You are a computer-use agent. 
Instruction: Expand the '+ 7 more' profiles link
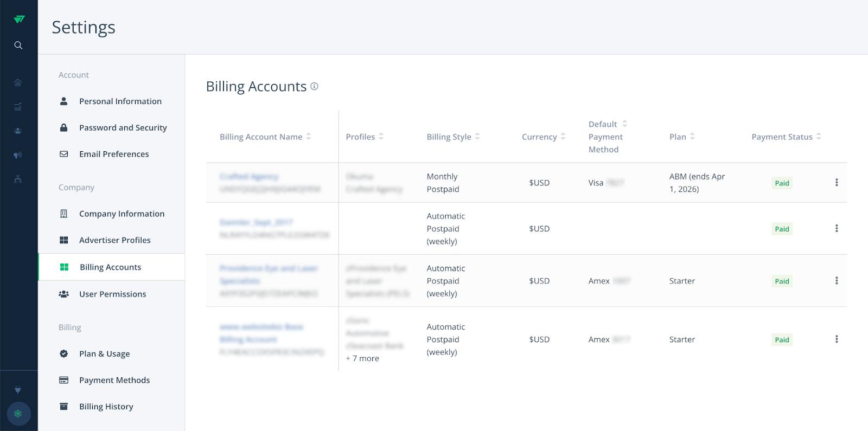tap(362, 358)
